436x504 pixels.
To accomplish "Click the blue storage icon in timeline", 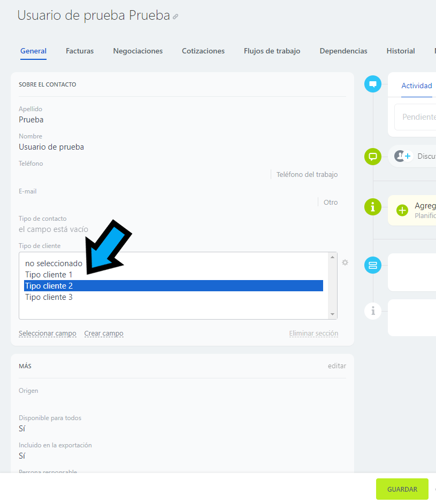I will click(373, 265).
